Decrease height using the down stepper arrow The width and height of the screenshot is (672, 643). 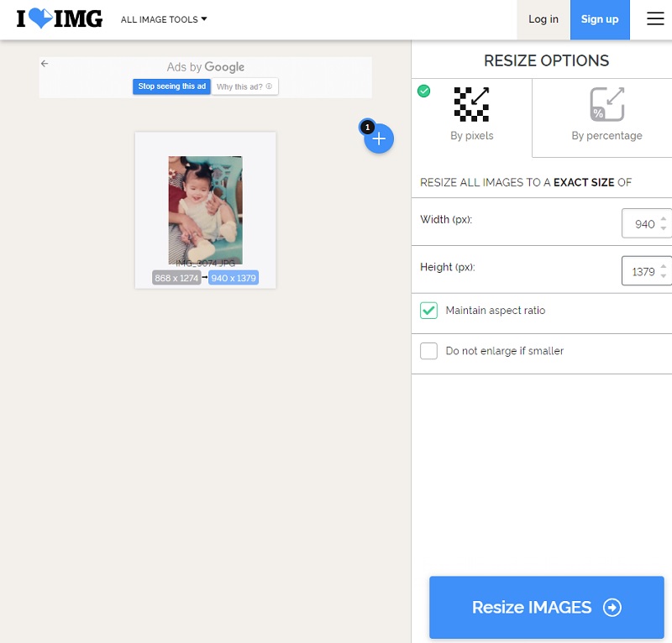coord(664,276)
